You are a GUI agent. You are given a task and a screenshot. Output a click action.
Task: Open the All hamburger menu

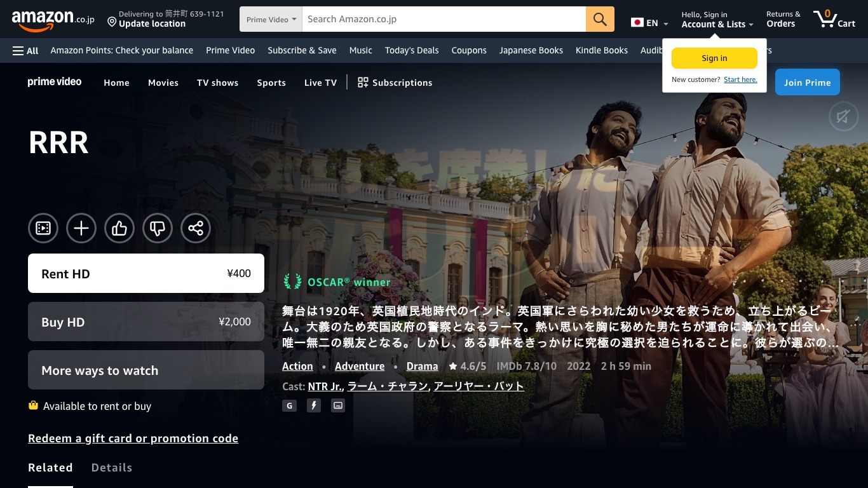[25, 50]
